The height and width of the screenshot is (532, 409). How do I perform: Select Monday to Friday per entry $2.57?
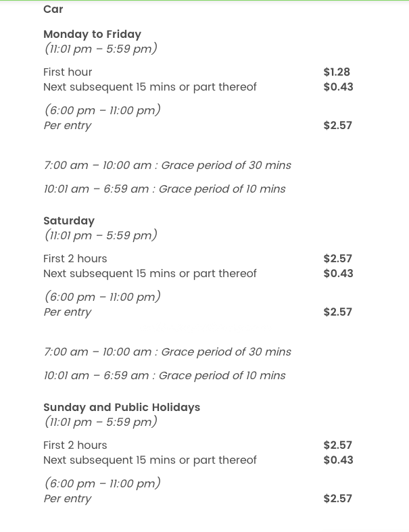click(337, 125)
